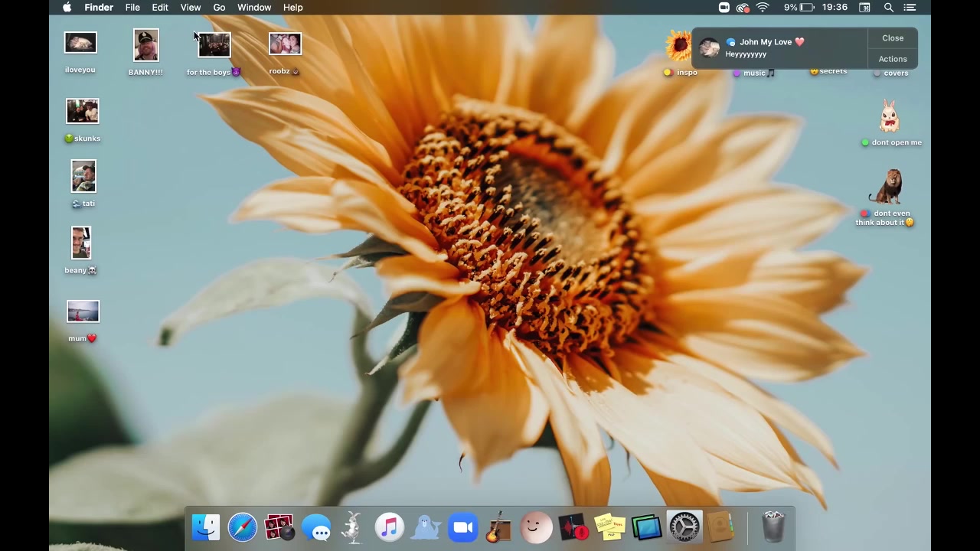980x551 pixels.
Task: Open the Messages app in the dock
Action: [316, 527]
